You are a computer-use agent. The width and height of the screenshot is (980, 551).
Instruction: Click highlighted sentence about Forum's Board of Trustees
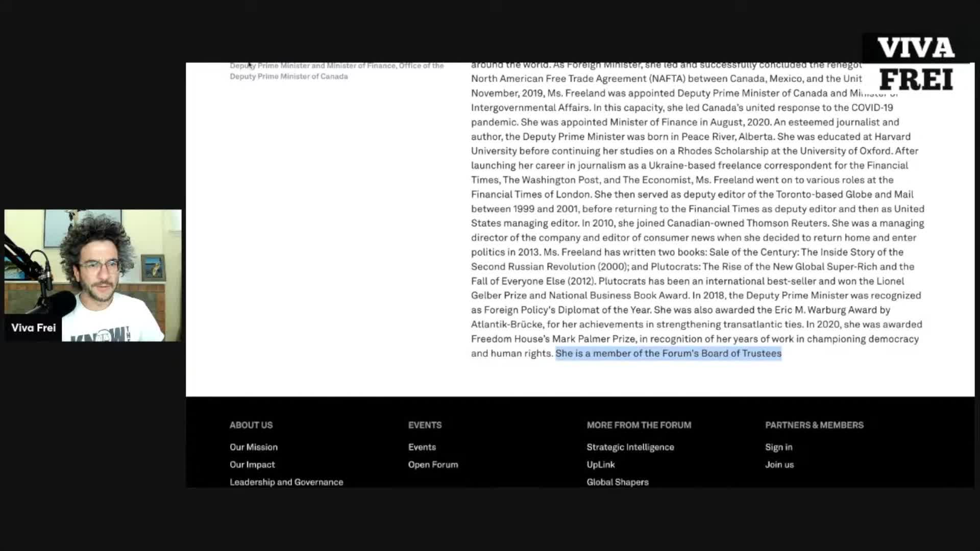point(668,354)
